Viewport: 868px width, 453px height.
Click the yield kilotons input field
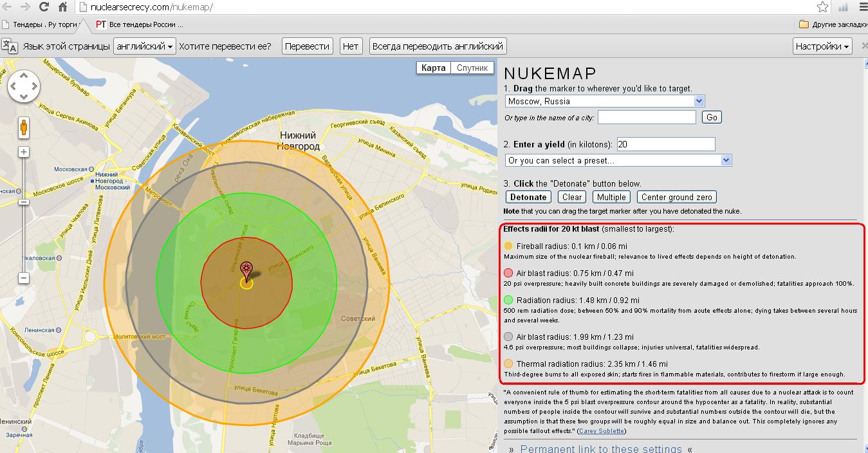point(666,144)
